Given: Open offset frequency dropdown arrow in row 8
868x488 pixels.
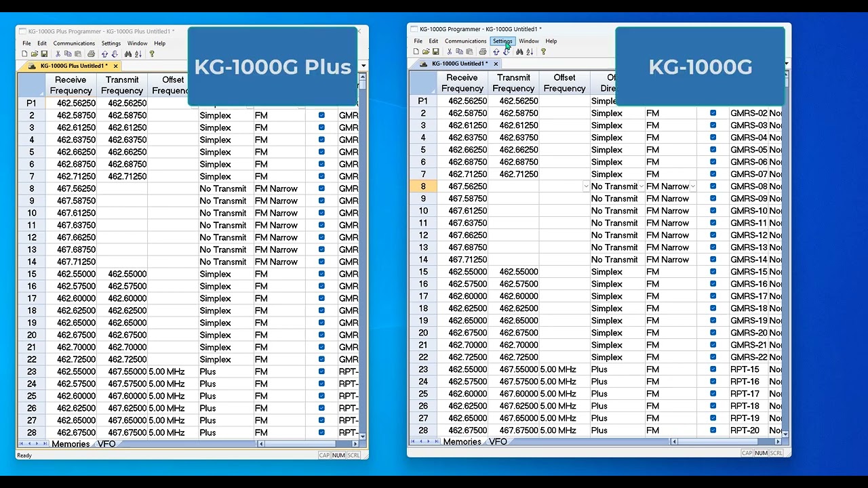Looking at the screenshot, I should pos(586,186).
